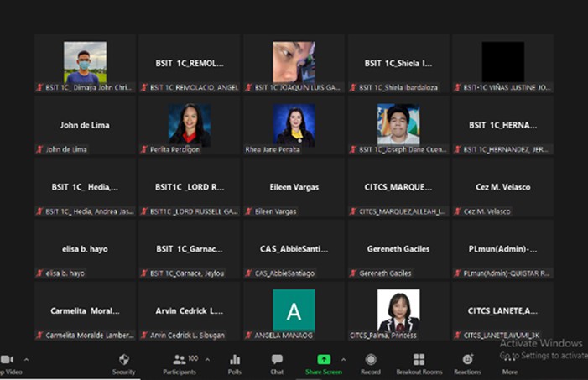The width and height of the screenshot is (588, 380).
Task: Open the Reactions menu
Action: pyautogui.click(x=467, y=362)
